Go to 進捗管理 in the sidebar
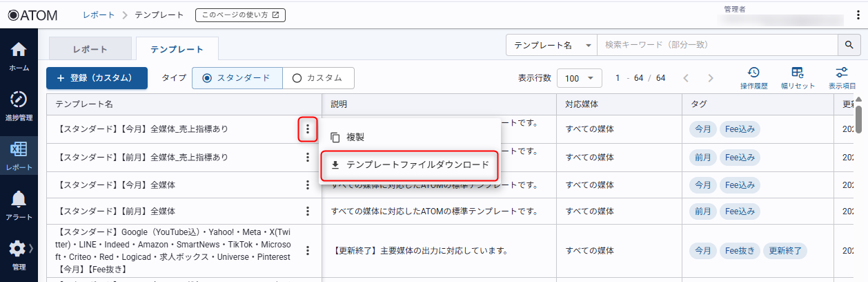Screen dimensions: 868x282 tap(19, 105)
